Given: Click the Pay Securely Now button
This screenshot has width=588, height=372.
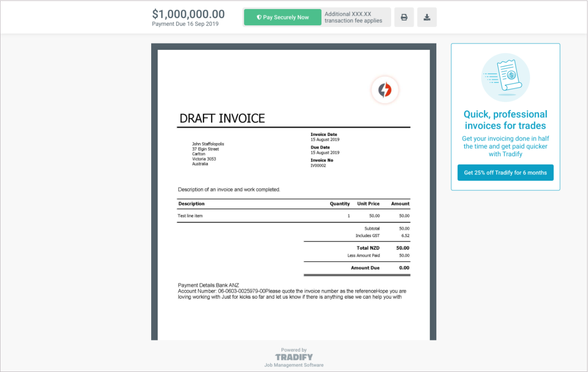Looking at the screenshot, I should 282,17.
